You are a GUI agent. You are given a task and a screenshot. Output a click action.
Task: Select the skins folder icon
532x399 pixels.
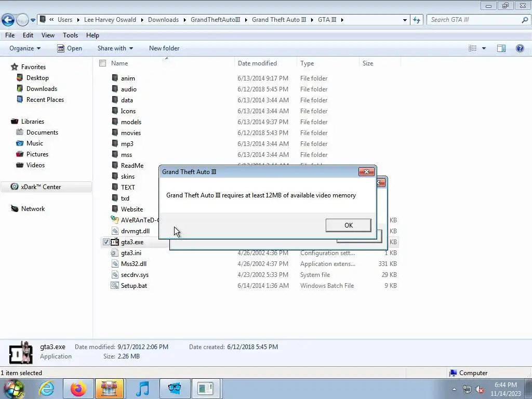[x=115, y=176]
